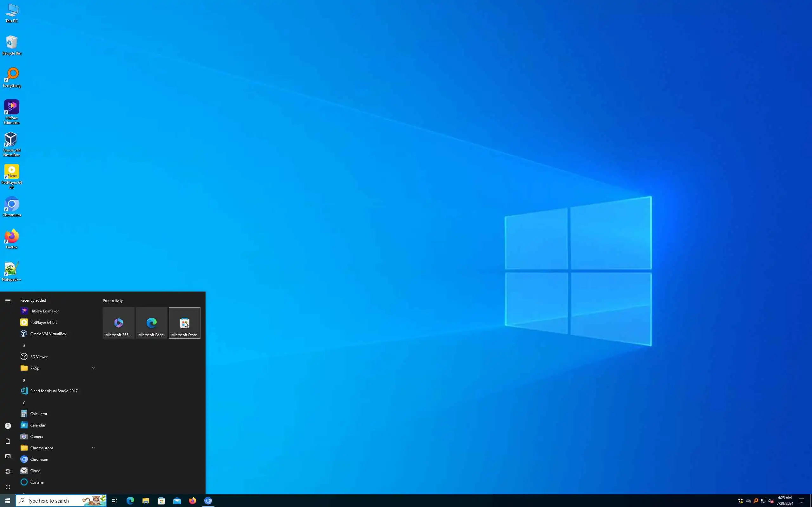Open Recycle Bin desktop icon

tap(11, 45)
